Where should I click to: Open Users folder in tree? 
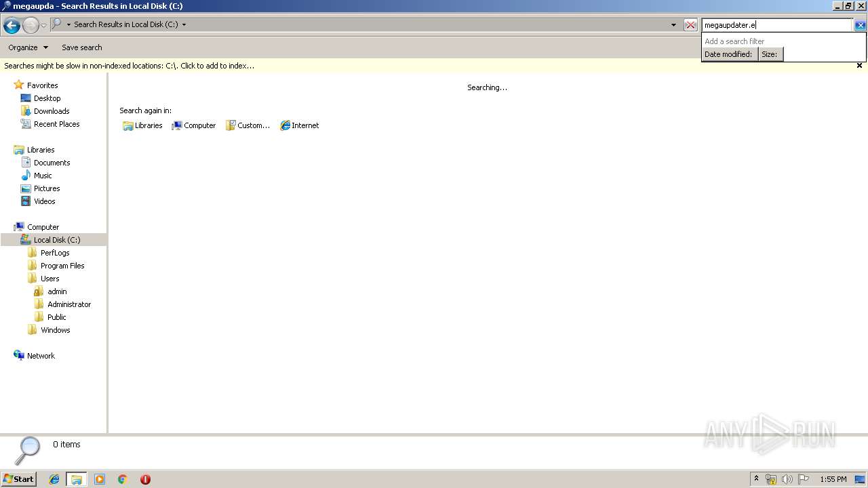point(50,279)
